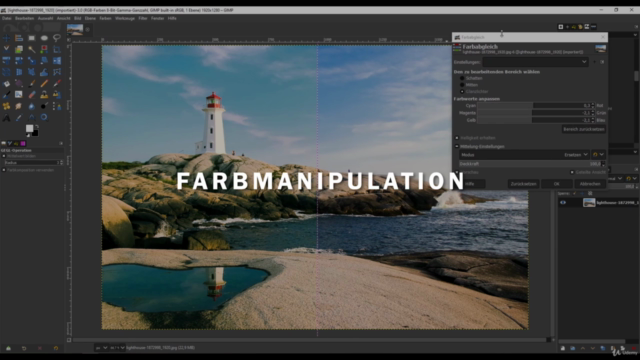This screenshot has width=640, height=360.
Task: Toggle Farbkomposition verwenden checkbox in tool options
Action: [4, 170]
